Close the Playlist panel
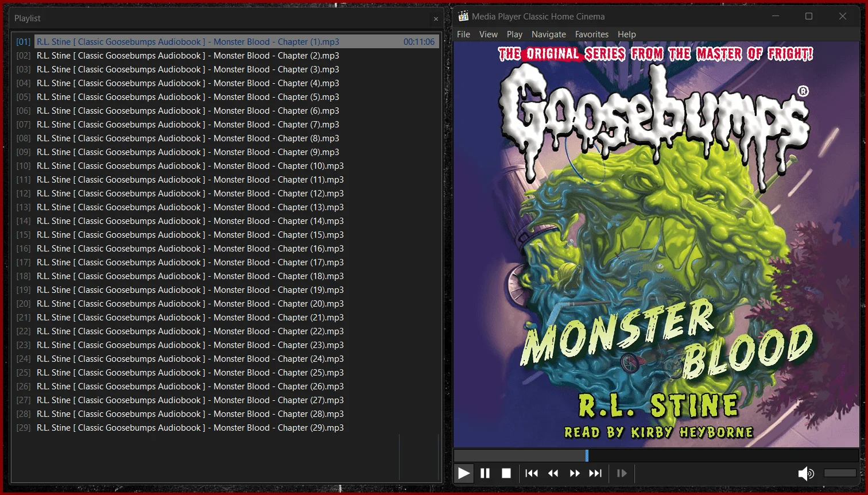Screen dimensions: 868x495 click(x=436, y=19)
